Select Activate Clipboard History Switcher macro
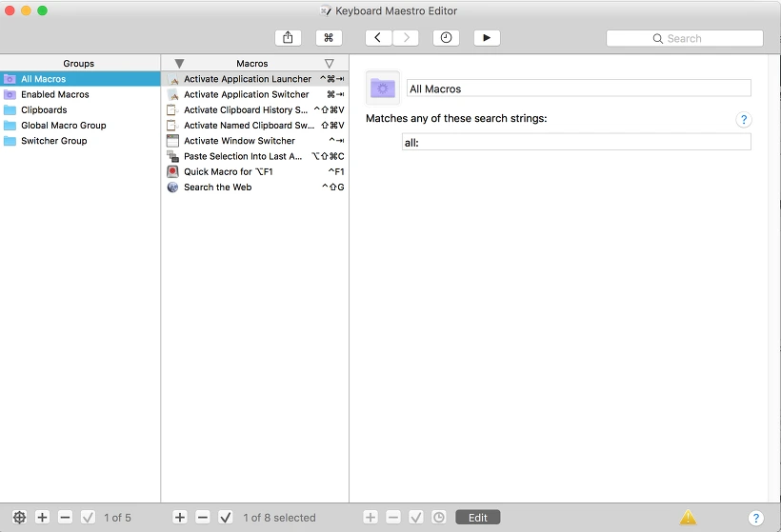 [255, 109]
